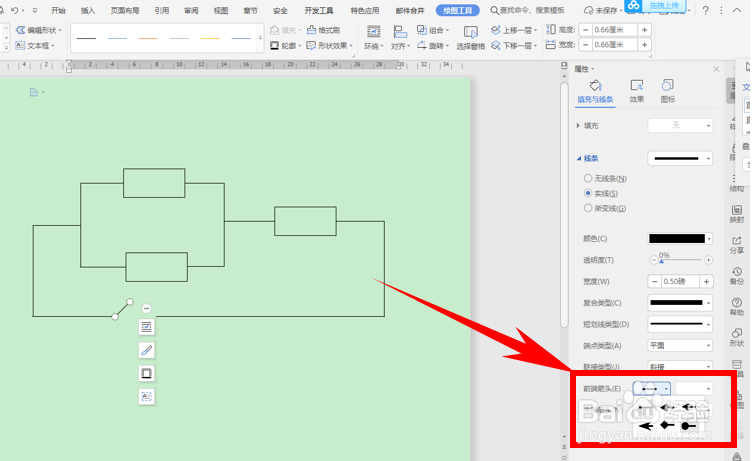753x461 pixels.
Task: Open the 编辑形状 edit shape tool
Action: (x=38, y=30)
